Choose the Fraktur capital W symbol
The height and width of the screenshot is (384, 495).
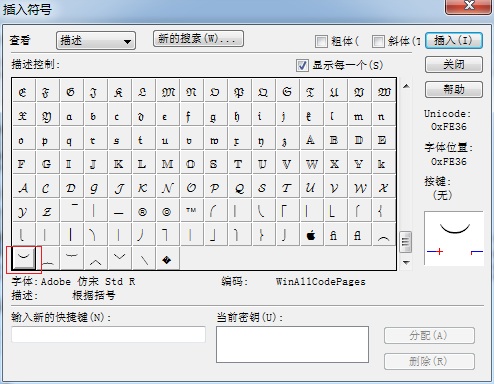click(383, 91)
